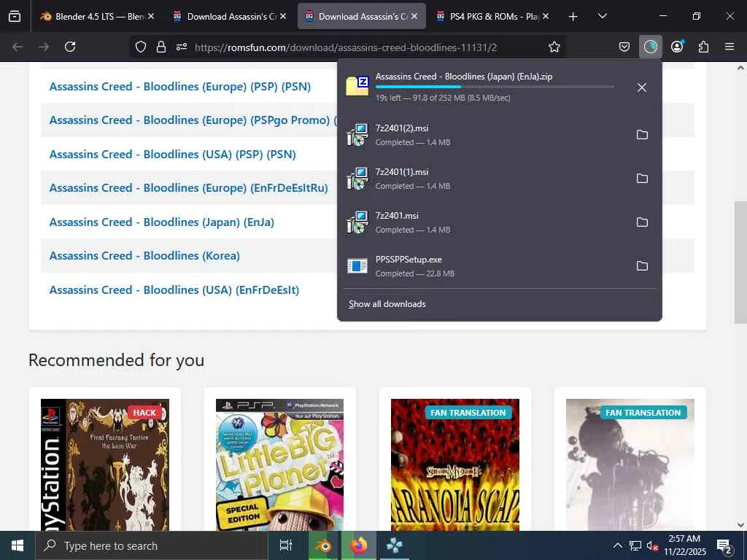Click the Assassins Creed Bloodlines zip file icon
This screenshot has height=560, width=747.
tap(357, 86)
